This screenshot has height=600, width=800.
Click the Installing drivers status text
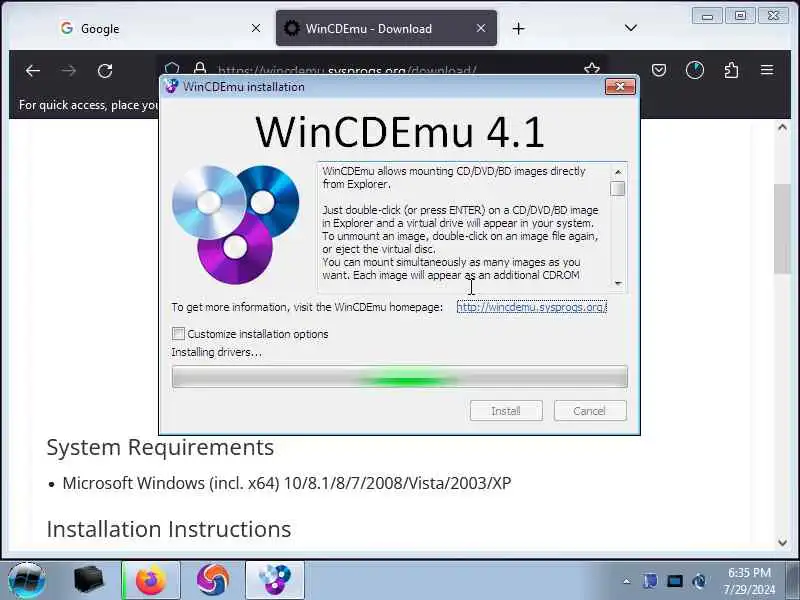coord(216,353)
